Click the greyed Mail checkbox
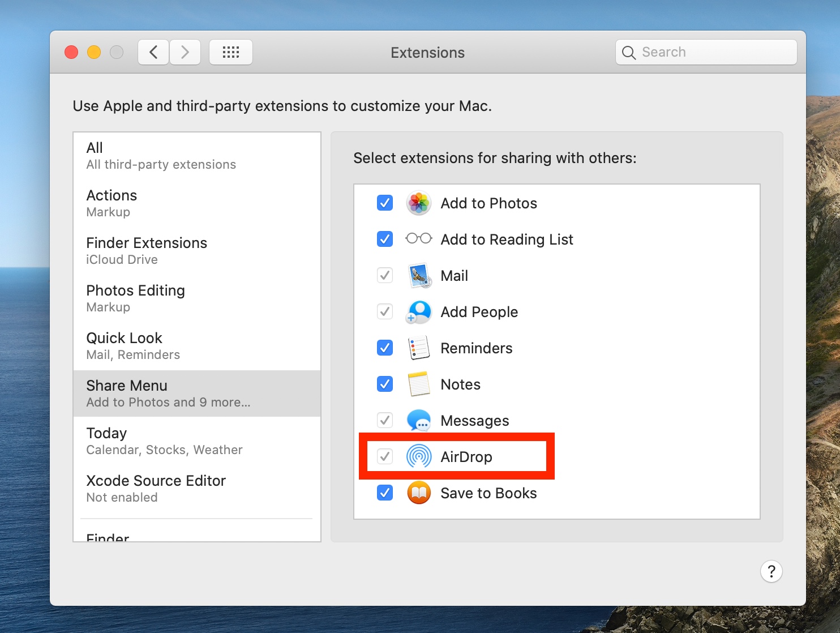This screenshot has width=840, height=633. point(385,275)
